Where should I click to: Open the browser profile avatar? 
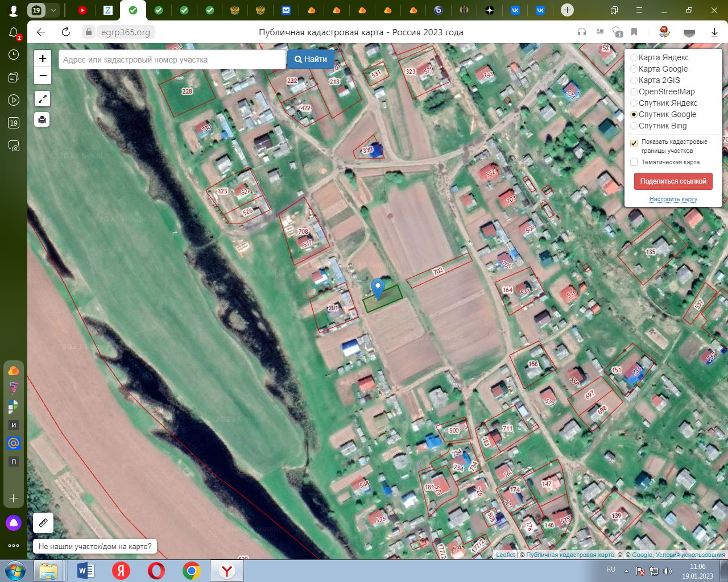(x=14, y=10)
